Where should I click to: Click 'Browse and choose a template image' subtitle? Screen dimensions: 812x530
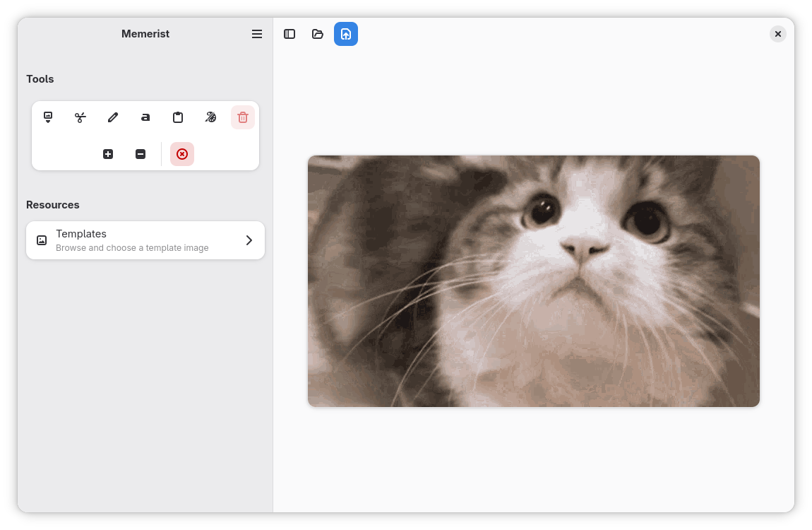(x=132, y=247)
